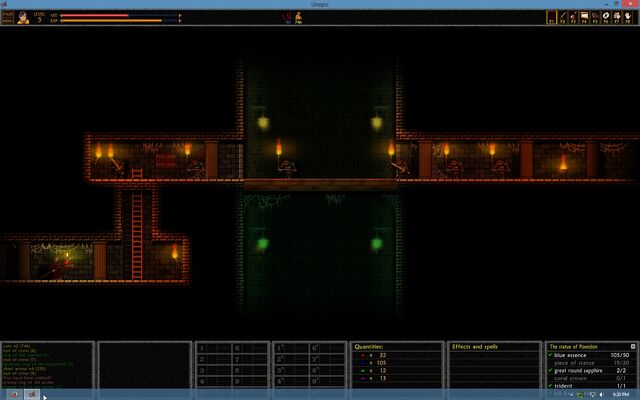
Task: Select the F6 ring slot
Action: [606, 17]
